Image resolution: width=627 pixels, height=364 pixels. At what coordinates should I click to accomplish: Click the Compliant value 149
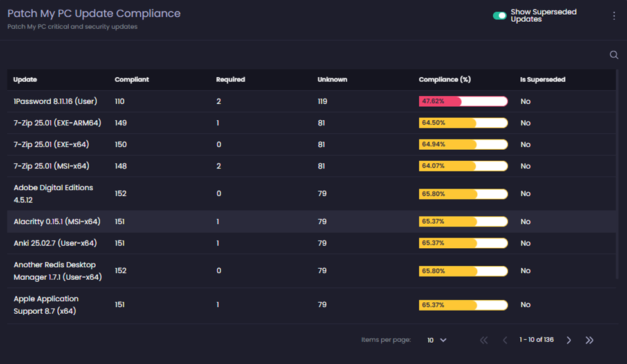click(121, 123)
